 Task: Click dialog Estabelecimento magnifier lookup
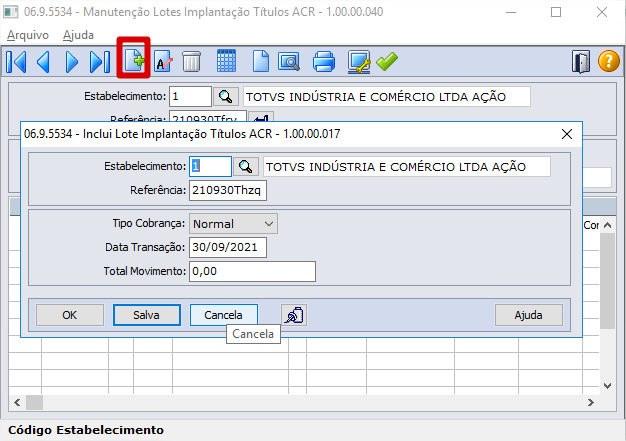[246, 166]
